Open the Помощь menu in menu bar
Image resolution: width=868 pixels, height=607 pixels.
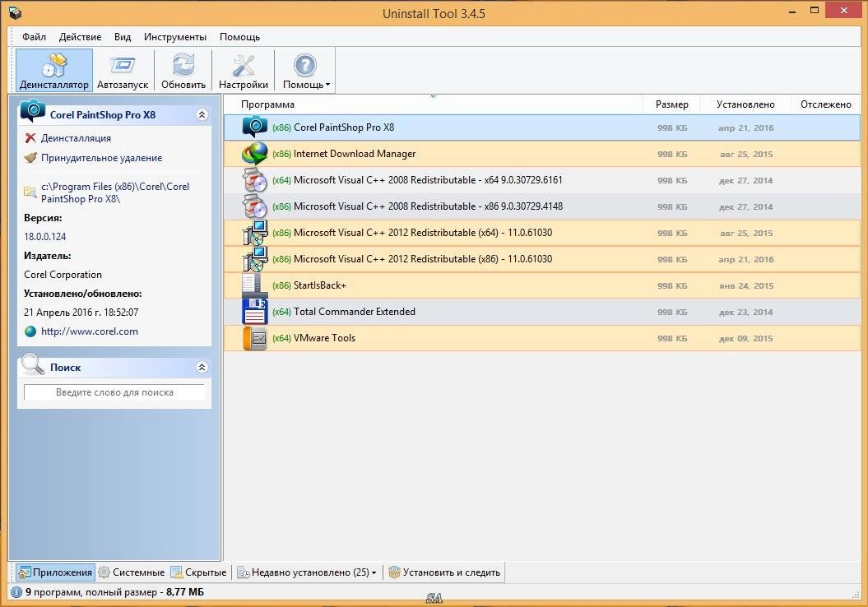tap(239, 37)
